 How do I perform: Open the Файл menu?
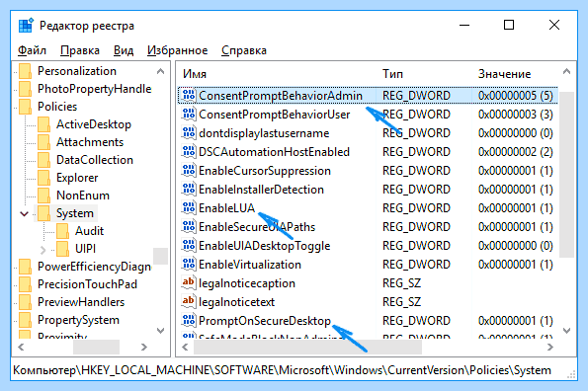point(32,50)
